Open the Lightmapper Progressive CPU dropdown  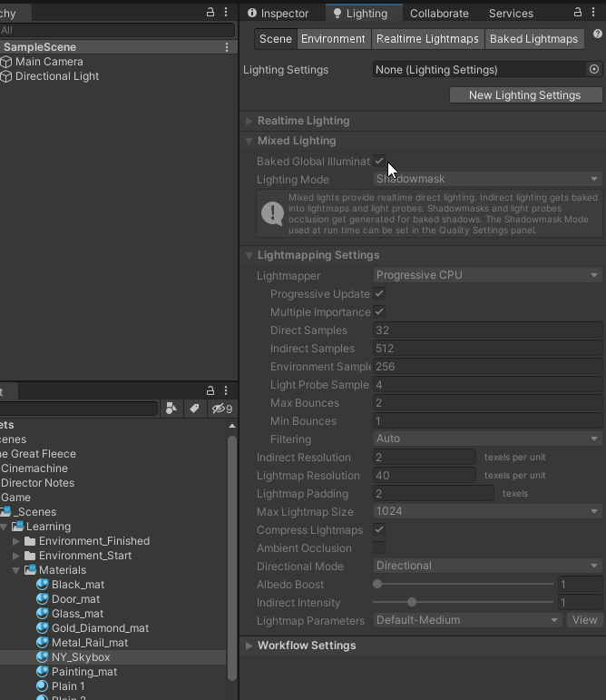[487, 275]
